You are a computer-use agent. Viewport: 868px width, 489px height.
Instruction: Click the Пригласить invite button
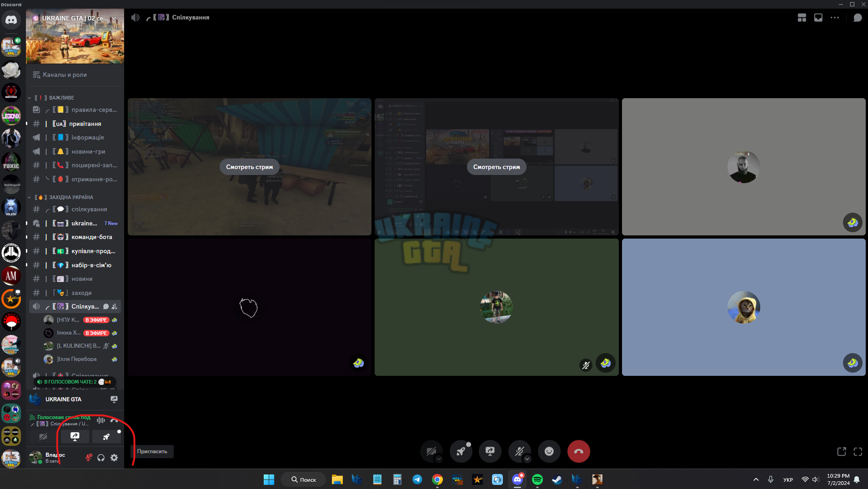[x=152, y=451]
